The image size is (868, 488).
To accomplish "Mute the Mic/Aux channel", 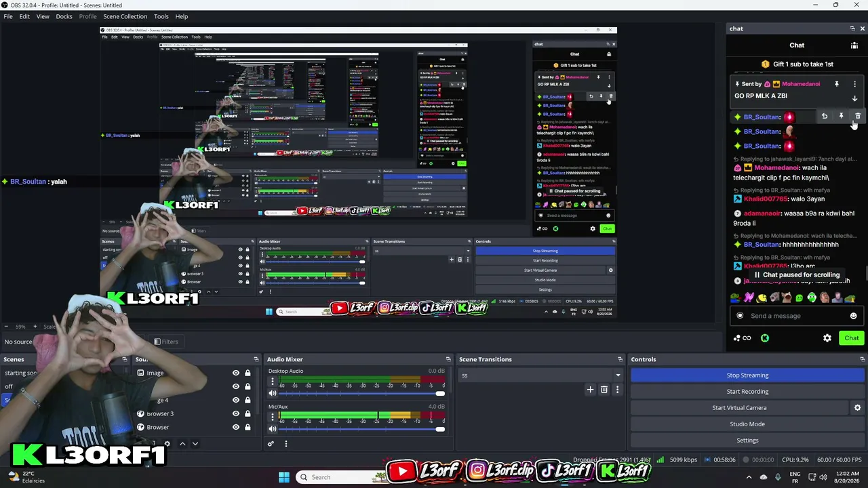I will click(273, 429).
